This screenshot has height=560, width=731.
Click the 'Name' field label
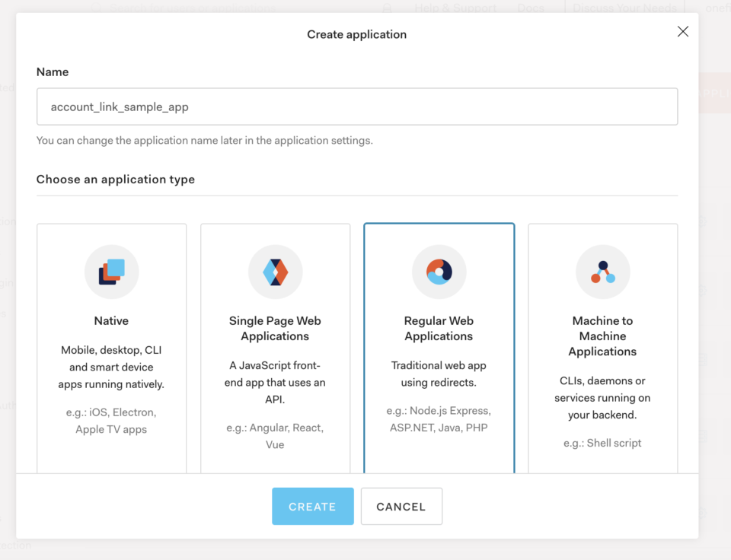point(53,72)
